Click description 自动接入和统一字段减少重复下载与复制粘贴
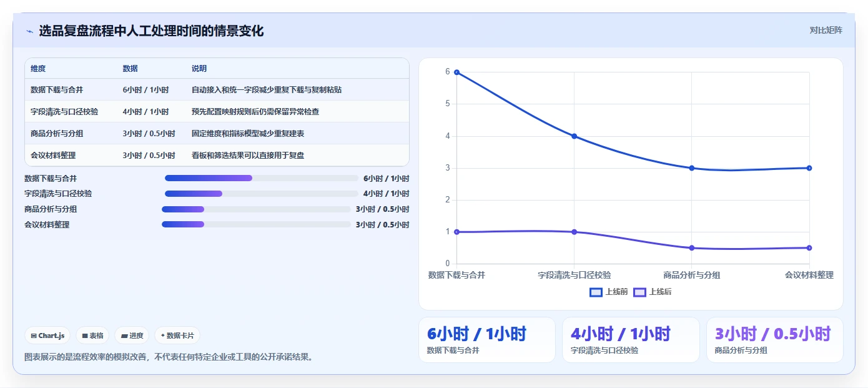Screen dimensions: 868x388 [267, 90]
